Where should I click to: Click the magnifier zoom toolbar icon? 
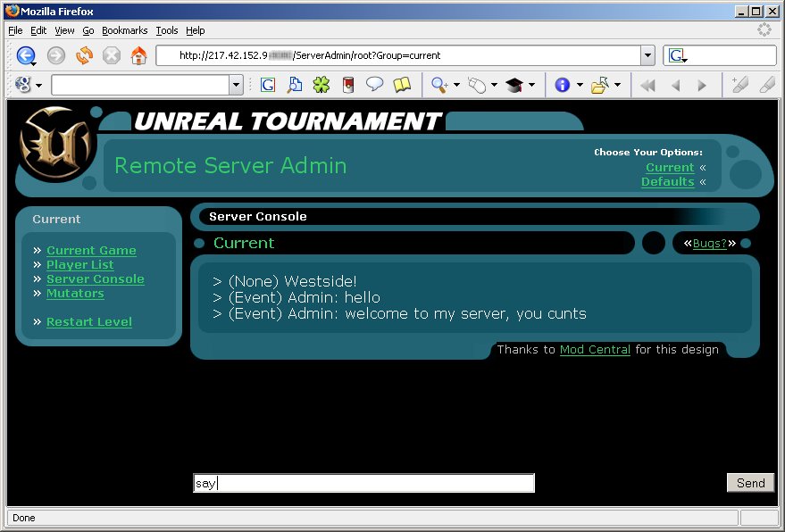coord(439,85)
